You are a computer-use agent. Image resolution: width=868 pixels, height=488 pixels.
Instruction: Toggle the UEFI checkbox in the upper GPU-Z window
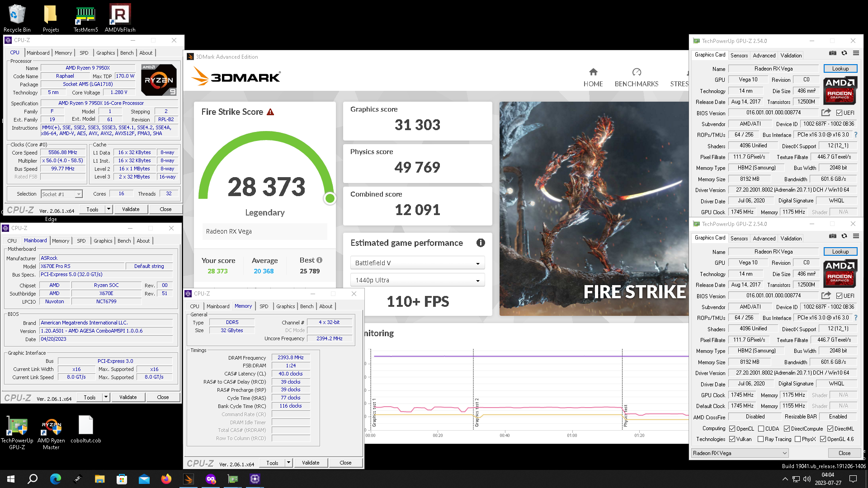[x=839, y=113]
